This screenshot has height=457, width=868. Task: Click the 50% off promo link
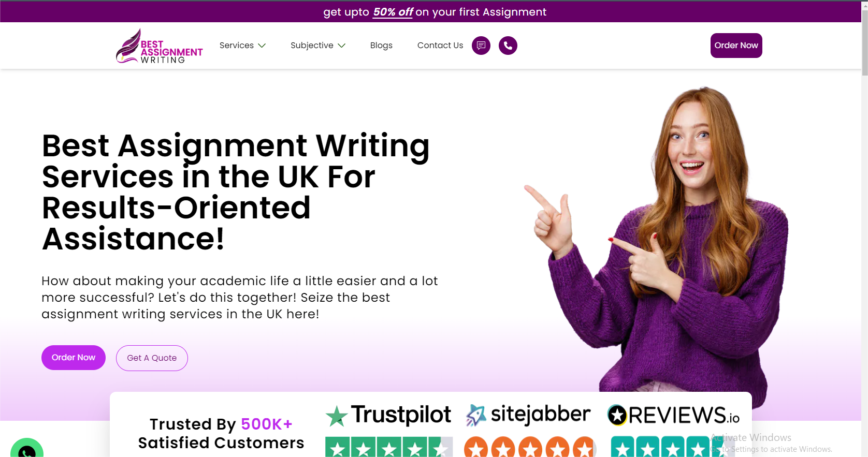393,12
